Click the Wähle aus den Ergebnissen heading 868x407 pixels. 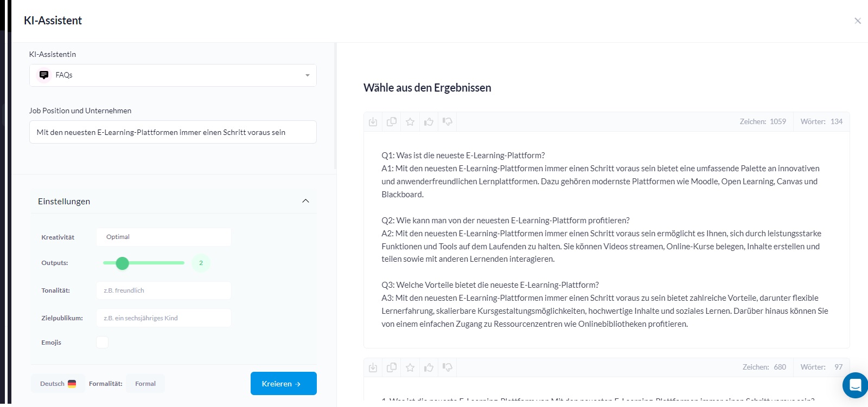click(x=427, y=88)
